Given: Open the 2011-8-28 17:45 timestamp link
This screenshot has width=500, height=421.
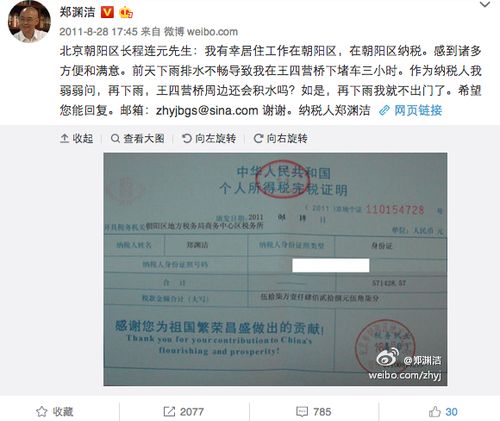Looking at the screenshot, I should point(98,32).
